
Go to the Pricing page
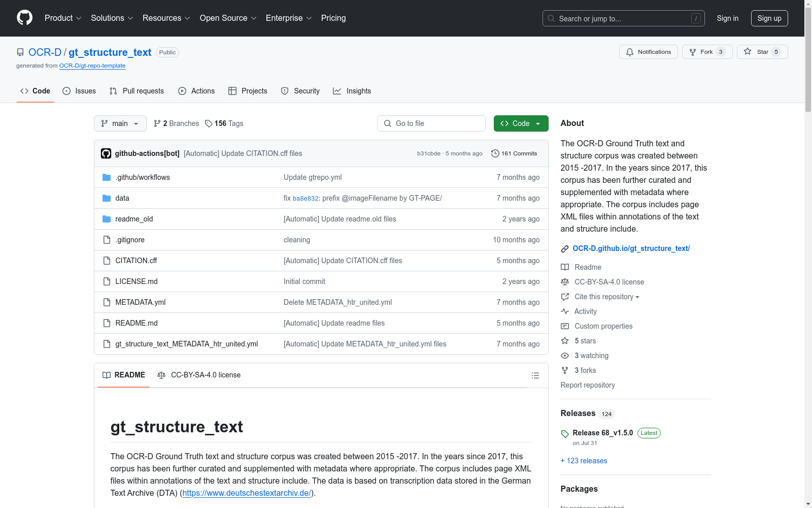333,18
